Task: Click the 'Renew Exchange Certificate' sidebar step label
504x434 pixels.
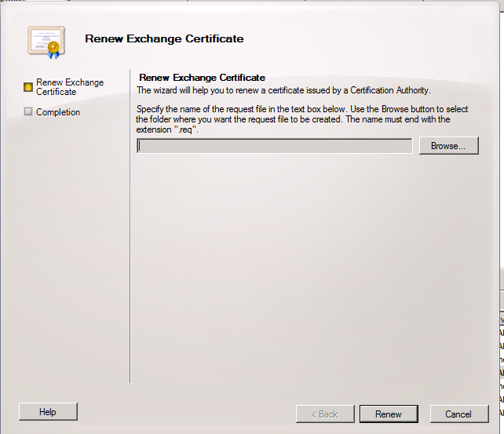Action: [x=70, y=87]
